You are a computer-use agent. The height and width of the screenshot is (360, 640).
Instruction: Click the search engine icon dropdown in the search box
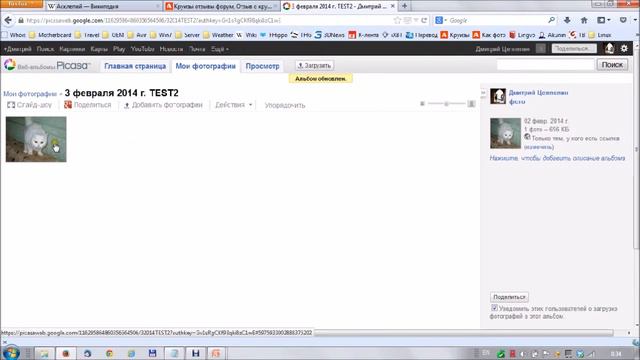point(441,20)
